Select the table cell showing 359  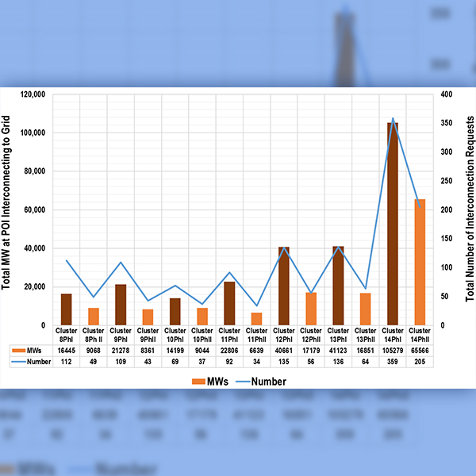(393, 361)
